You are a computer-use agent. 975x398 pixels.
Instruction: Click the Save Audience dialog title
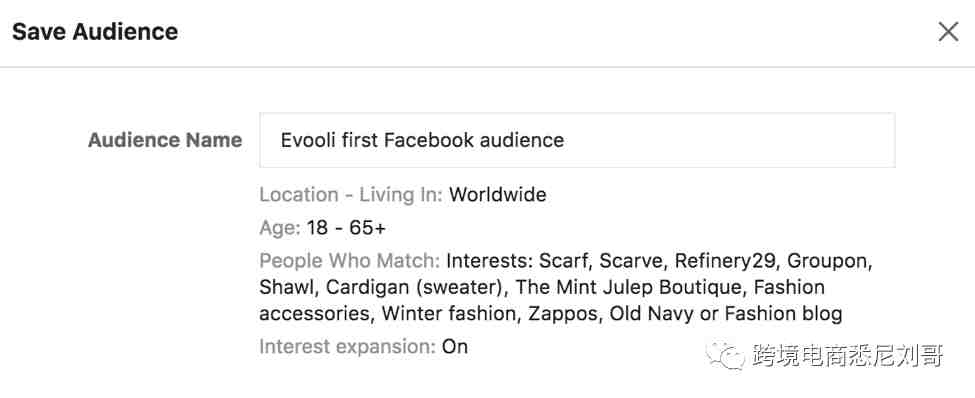(x=95, y=32)
